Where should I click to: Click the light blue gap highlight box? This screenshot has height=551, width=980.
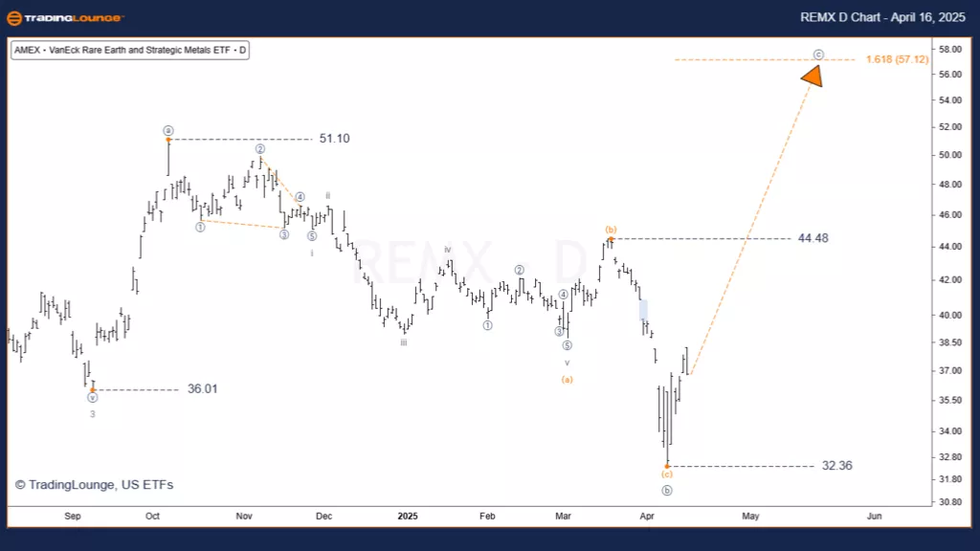[x=643, y=310]
